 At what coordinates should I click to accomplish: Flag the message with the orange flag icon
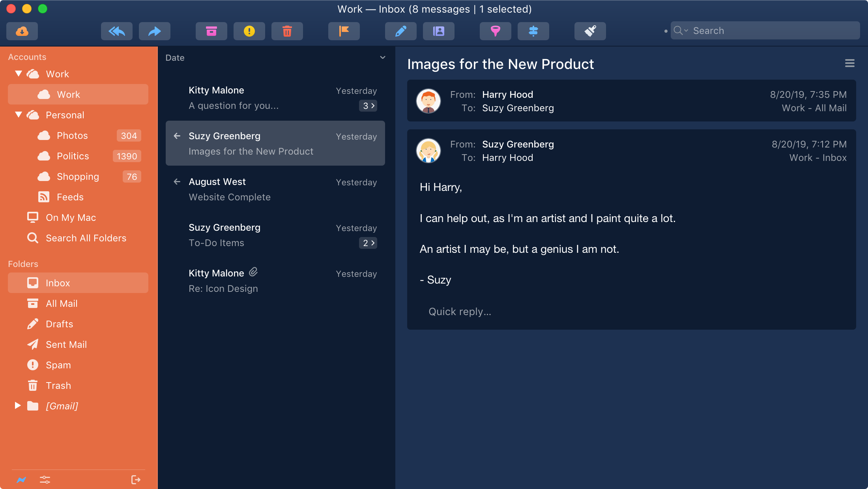coord(344,31)
